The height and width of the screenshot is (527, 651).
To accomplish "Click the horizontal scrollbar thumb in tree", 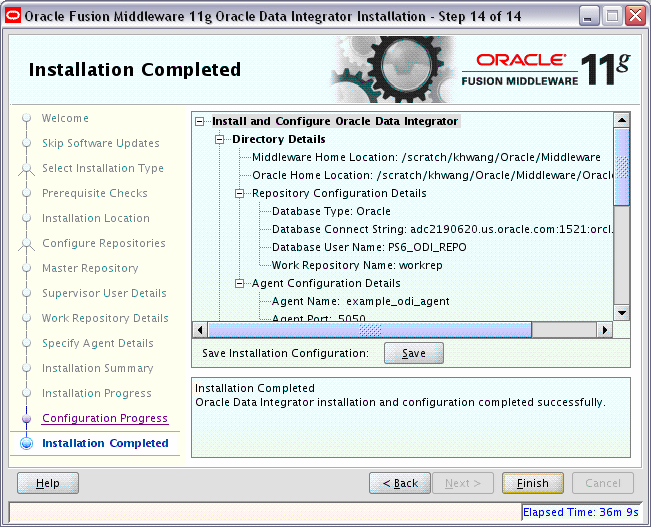I will click(370, 329).
